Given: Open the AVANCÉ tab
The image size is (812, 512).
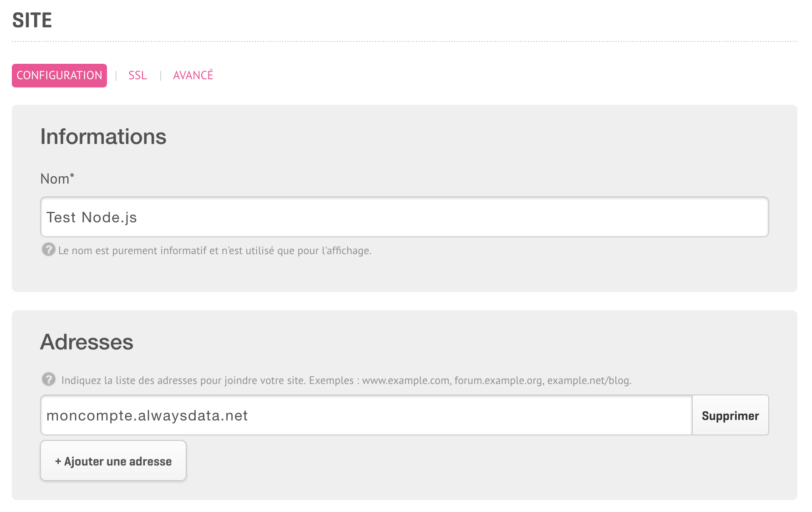Looking at the screenshot, I should coord(193,75).
